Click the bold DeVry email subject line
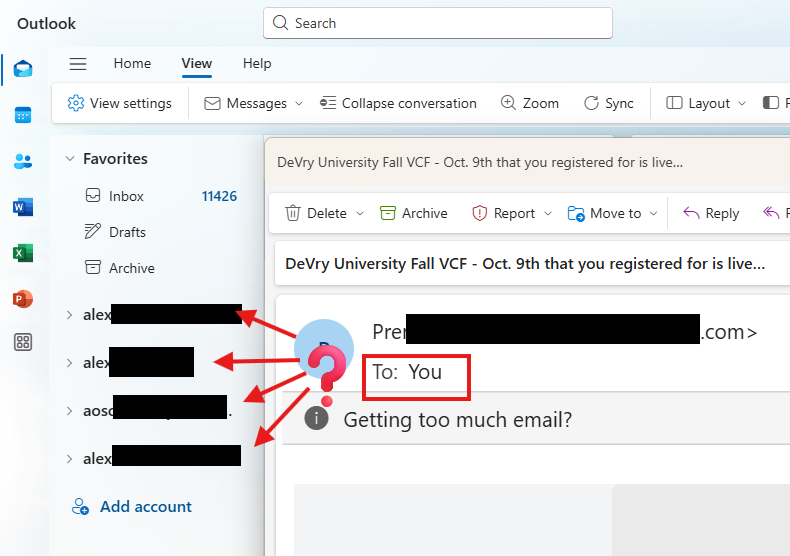 pos(525,264)
